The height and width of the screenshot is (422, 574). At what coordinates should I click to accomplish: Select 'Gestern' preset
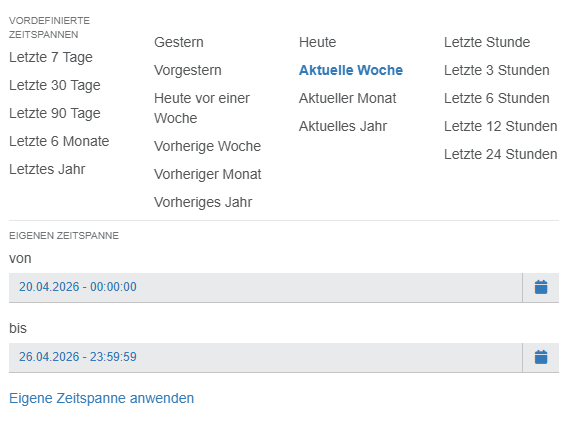coord(179,42)
